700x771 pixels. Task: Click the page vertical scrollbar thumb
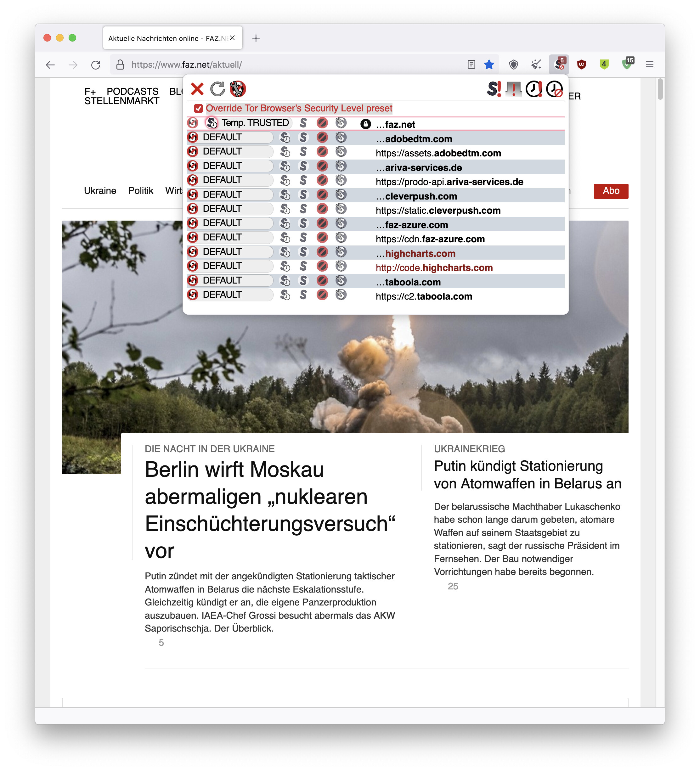pyautogui.click(x=660, y=89)
